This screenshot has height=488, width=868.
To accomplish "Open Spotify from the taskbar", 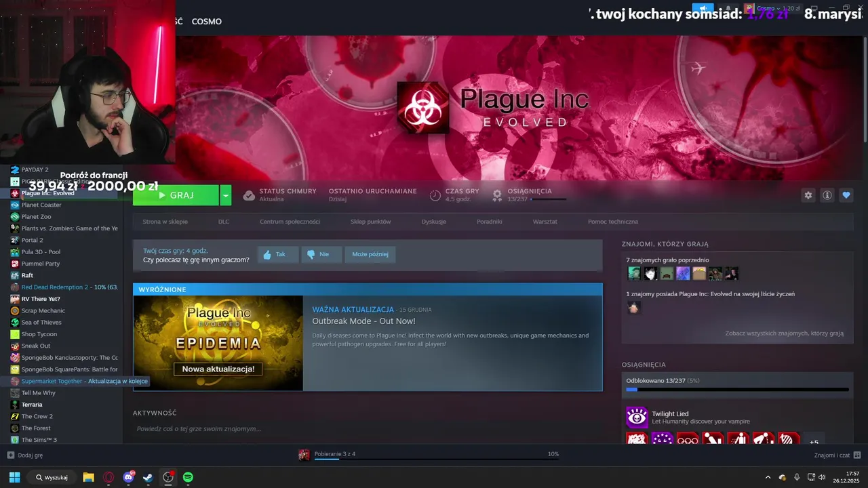I will pyautogui.click(x=188, y=477).
